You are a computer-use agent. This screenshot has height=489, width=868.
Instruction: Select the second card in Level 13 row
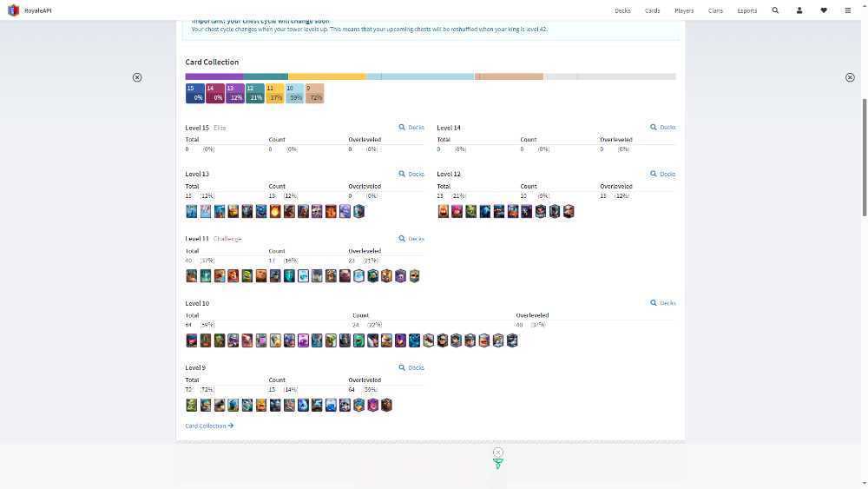tap(206, 211)
